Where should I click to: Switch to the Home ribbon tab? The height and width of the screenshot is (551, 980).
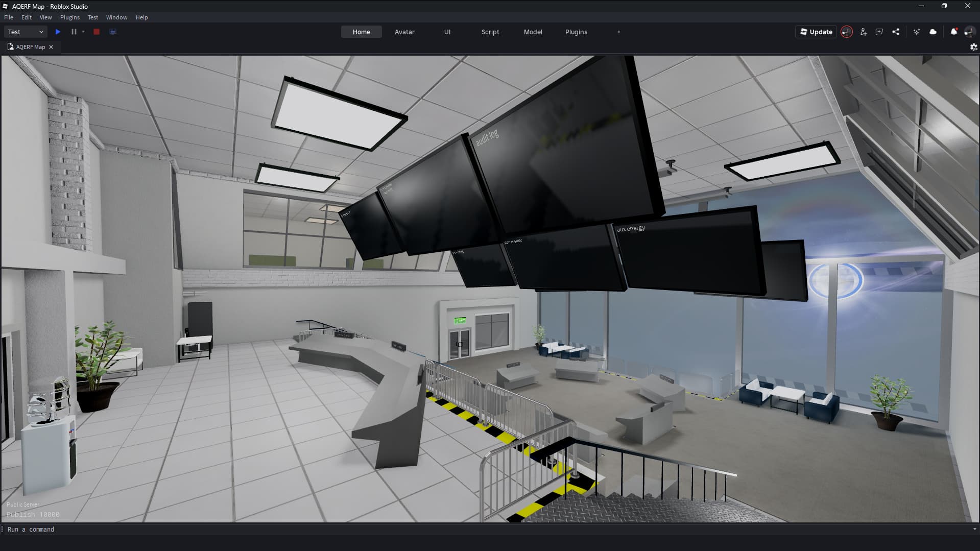[x=362, y=32]
